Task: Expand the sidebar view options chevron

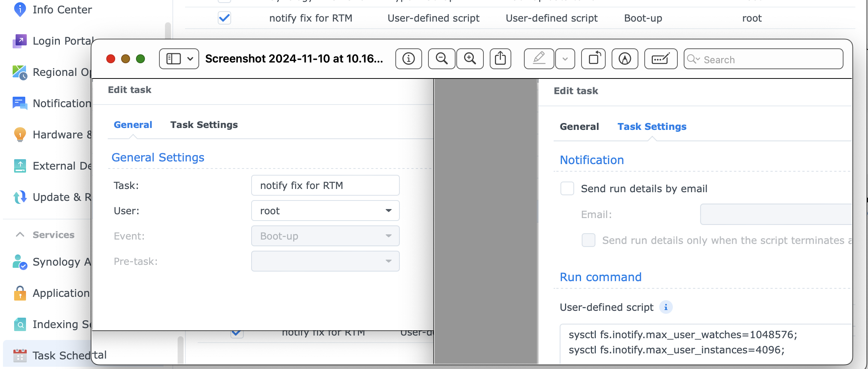Action: tap(191, 59)
